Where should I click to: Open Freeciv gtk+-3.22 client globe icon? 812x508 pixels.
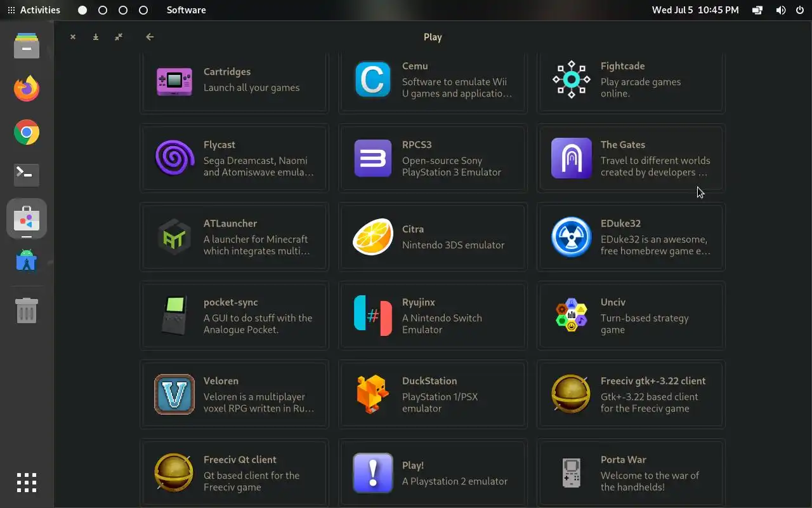point(572,394)
